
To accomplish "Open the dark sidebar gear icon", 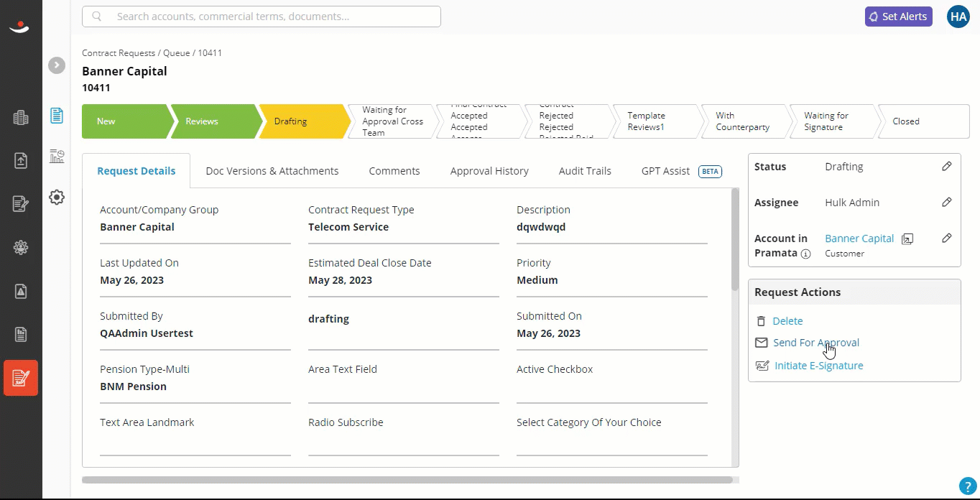I will point(21,248).
